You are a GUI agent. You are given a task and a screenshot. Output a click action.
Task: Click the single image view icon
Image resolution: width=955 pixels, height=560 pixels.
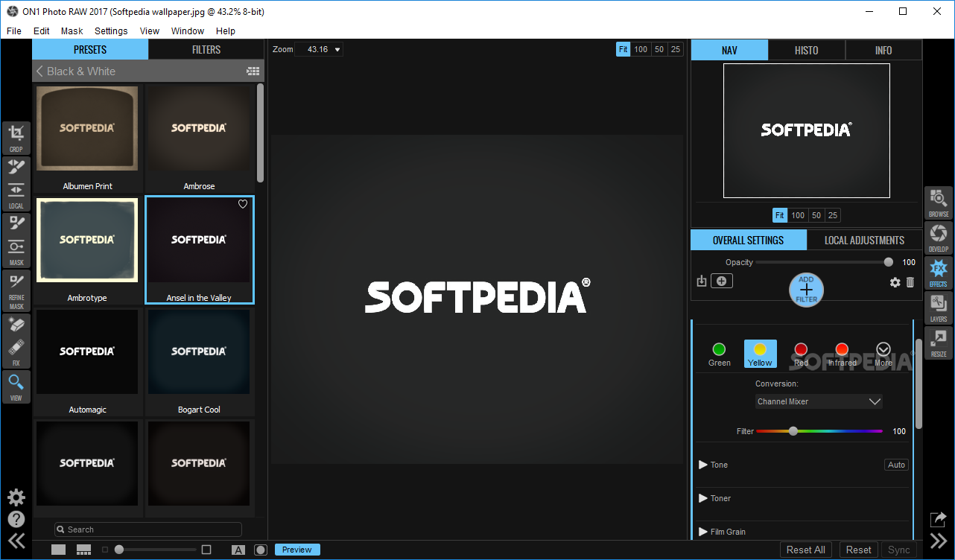pos(58,550)
